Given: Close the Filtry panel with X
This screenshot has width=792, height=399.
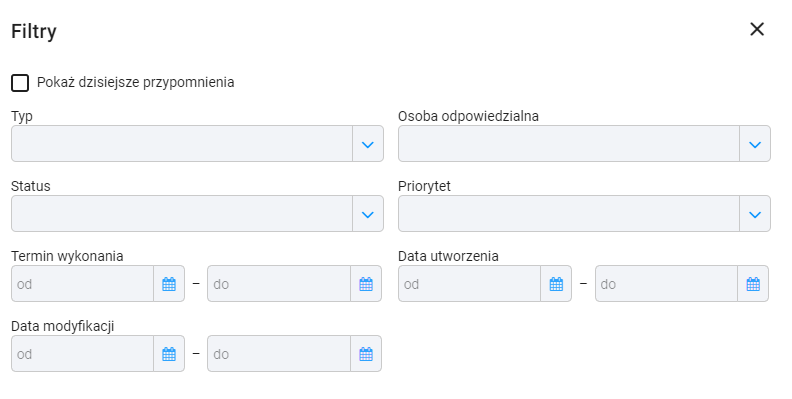Looking at the screenshot, I should [757, 29].
